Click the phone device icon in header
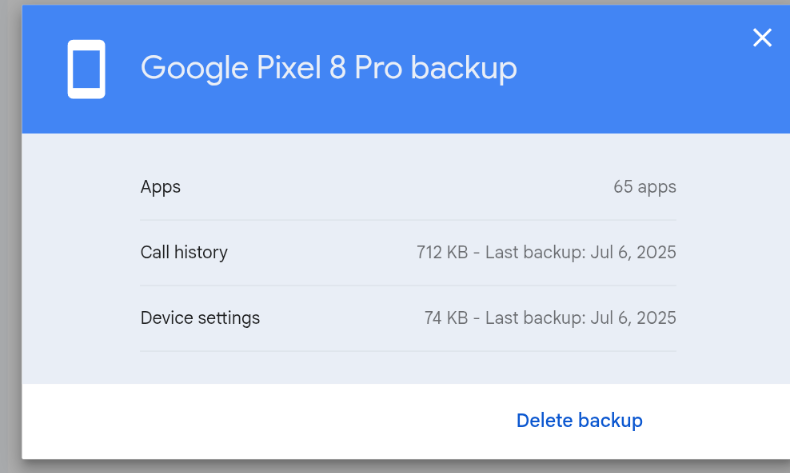This screenshot has width=790, height=473. 86,69
